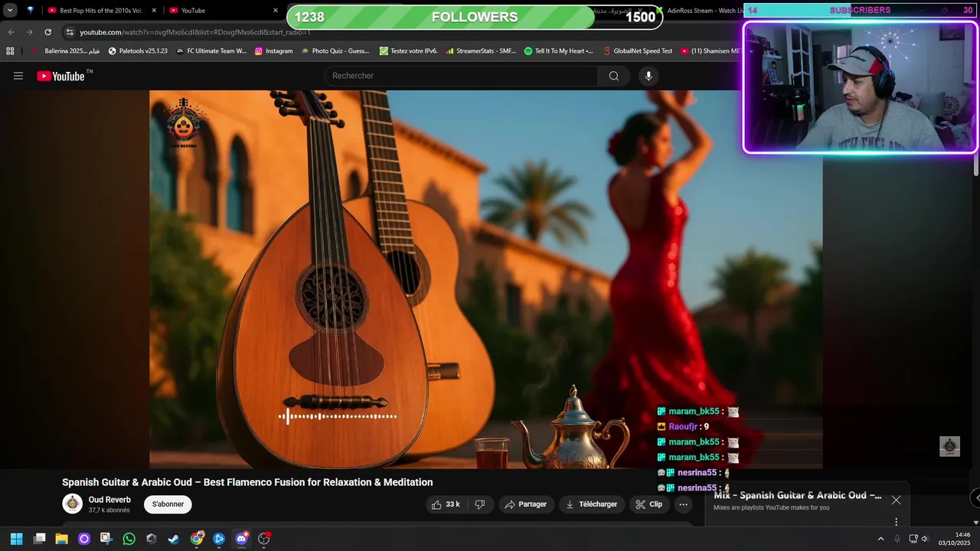Viewport: 980px width, 551px height.
Task: Open Tell It To My Heart bookmark
Action: coord(559,51)
